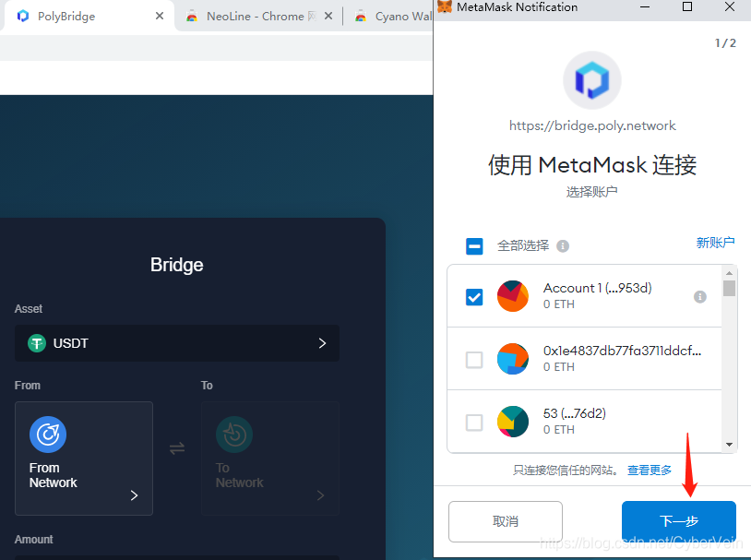The image size is (751, 560).
Task: Click the Cyano Wallet tab favicon
Action: pos(361,17)
